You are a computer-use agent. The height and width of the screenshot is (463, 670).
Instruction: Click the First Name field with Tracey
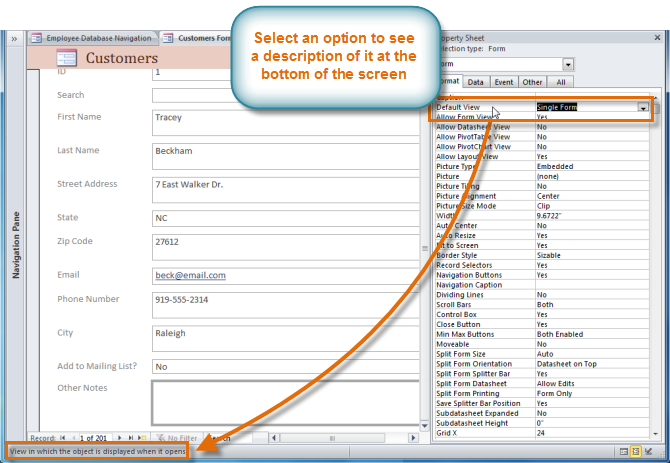tap(285, 123)
